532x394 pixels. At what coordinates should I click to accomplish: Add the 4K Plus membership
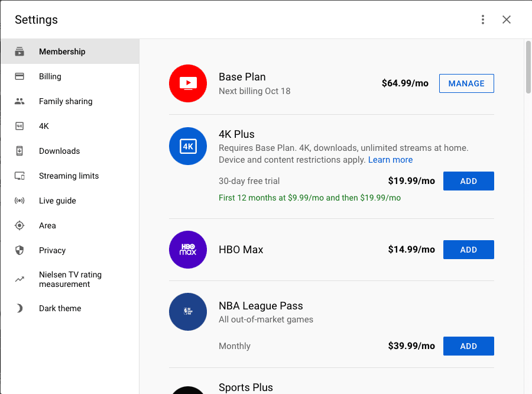coord(468,181)
